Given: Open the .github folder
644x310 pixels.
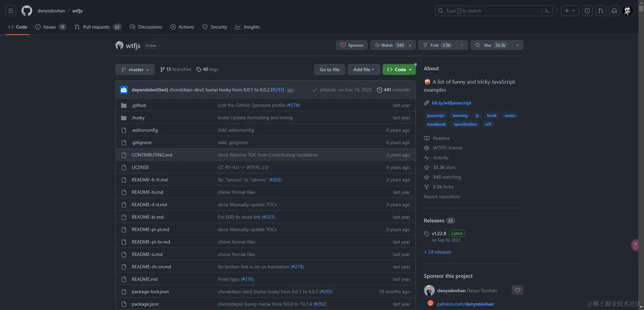Looking at the screenshot, I should [139, 105].
